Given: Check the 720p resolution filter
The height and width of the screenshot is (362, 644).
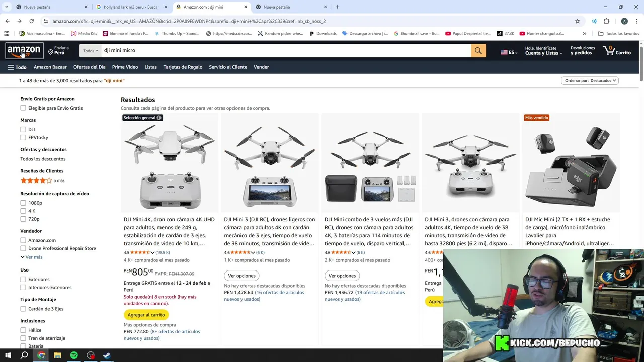Looking at the screenshot, I should [x=23, y=219].
